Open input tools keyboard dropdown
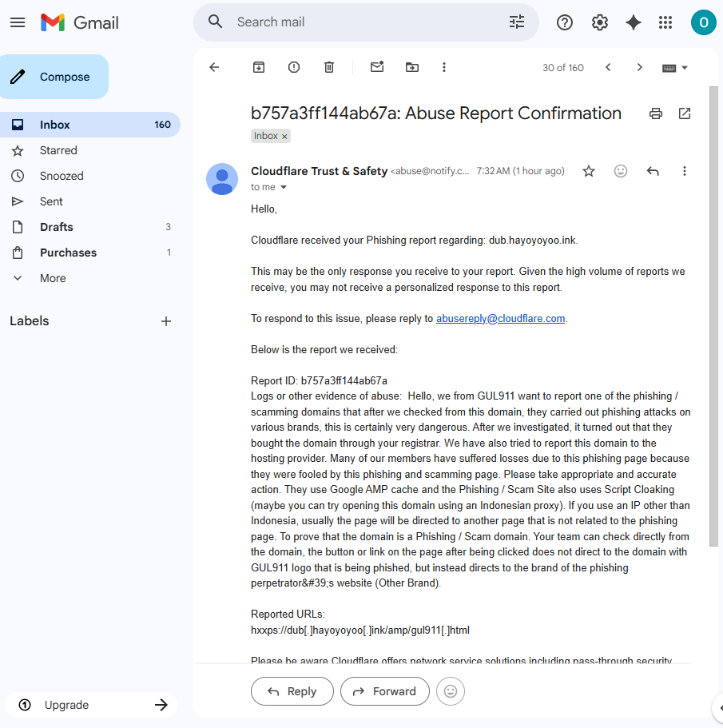 pos(675,68)
